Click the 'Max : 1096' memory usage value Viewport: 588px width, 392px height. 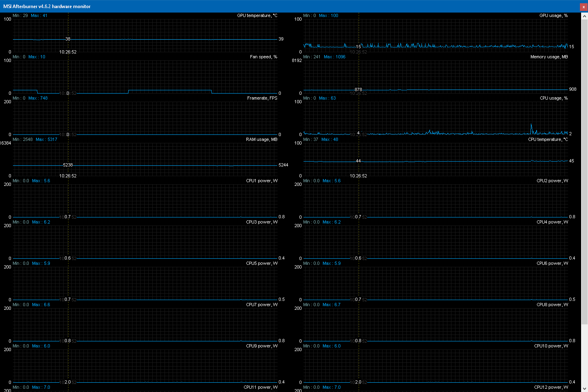coord(335,57)
